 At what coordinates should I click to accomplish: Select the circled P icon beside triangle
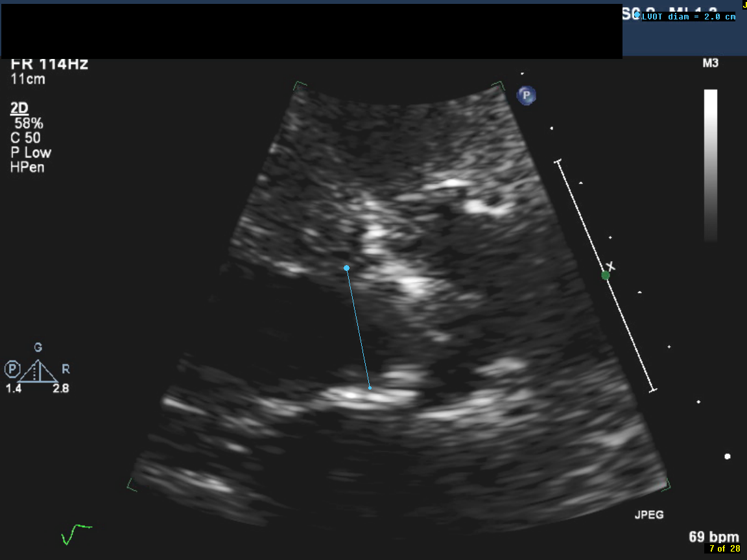point(12,369)
